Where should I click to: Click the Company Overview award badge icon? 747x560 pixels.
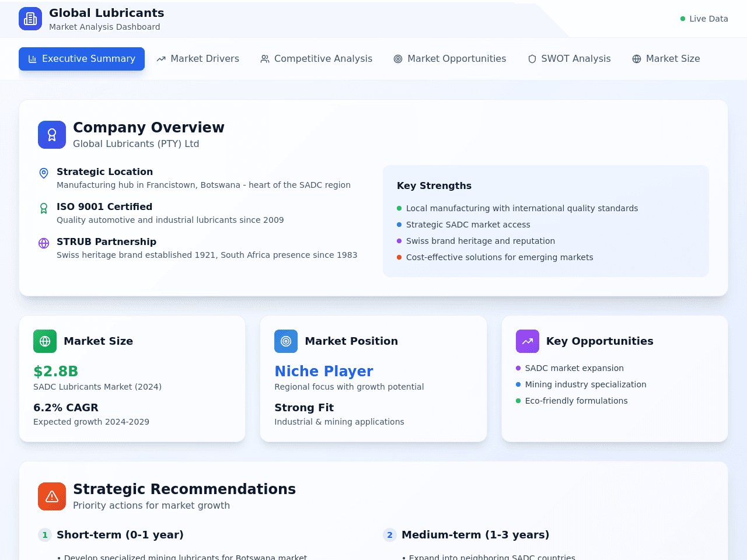coord(52,135)
